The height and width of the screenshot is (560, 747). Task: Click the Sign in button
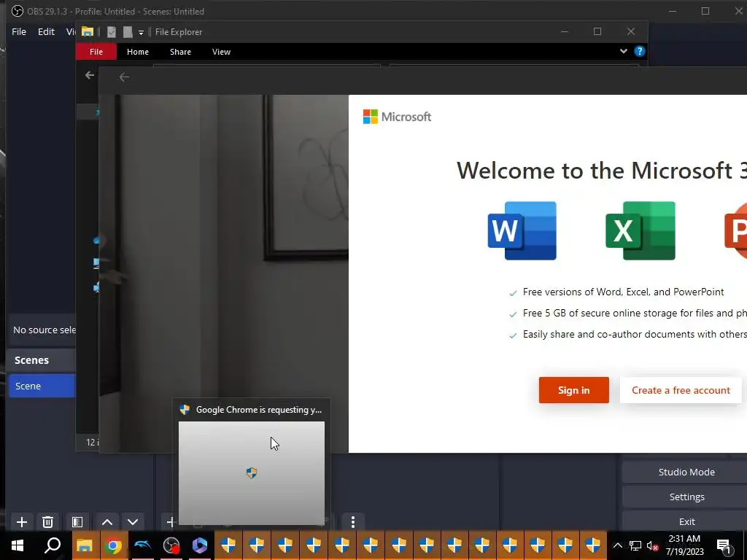click(x=573, y=390)
